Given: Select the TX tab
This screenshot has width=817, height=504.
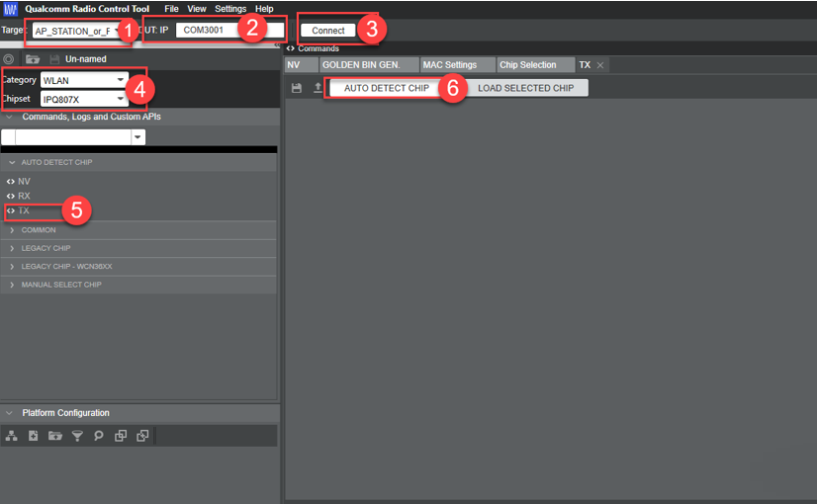Looking at the screenshot, I should [x=585, y=65].
